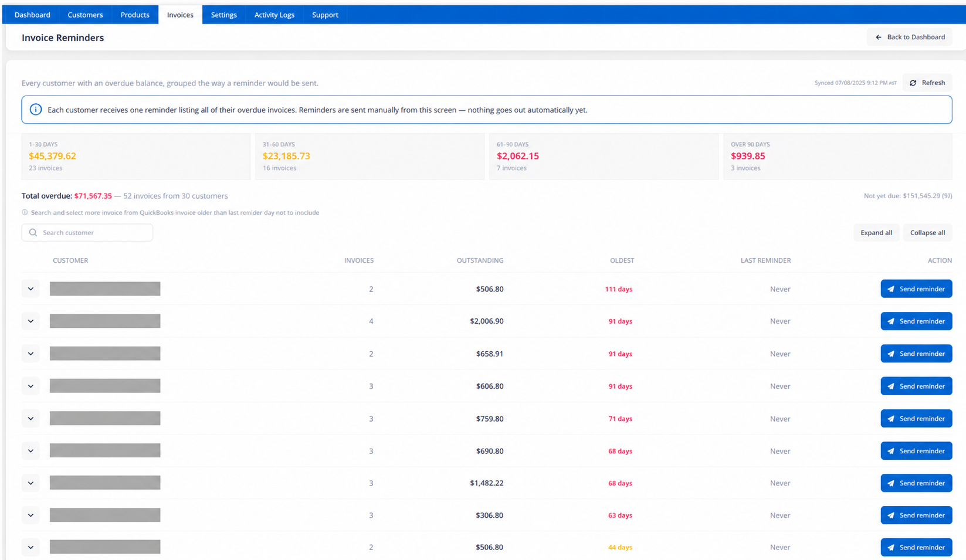Expand the customer row with $606.80 outstanding

pyautogui.click(x=30, y=386)
